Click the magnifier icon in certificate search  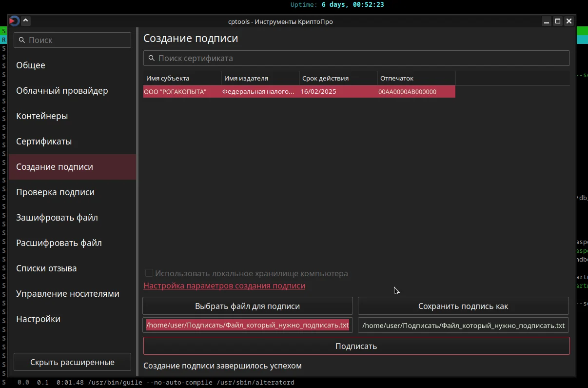click(151, 58)
